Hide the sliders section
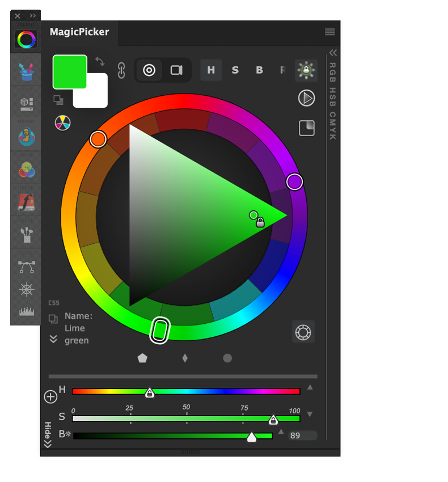 [48, 435]
